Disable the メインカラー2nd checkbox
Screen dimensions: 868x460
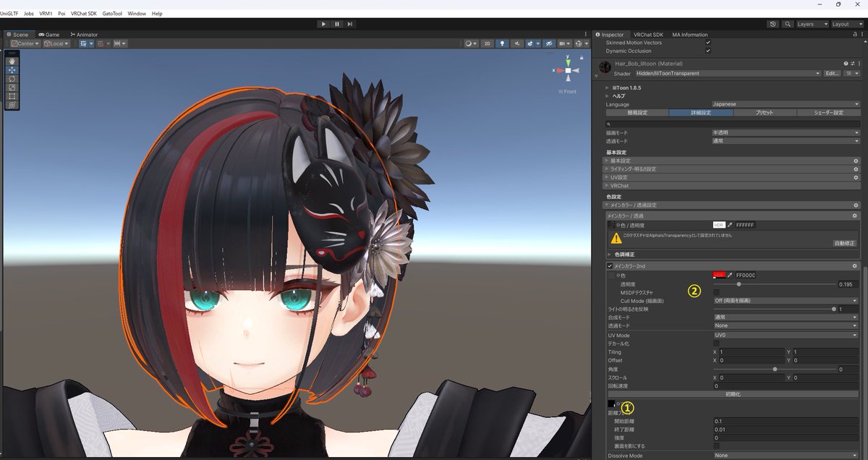(x=610, y=266)
